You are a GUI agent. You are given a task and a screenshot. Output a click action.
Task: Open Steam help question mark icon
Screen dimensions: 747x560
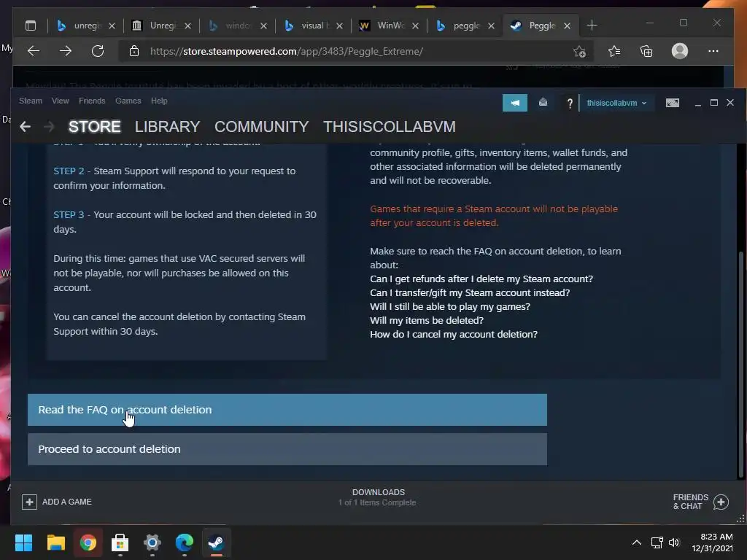point(569,104)
